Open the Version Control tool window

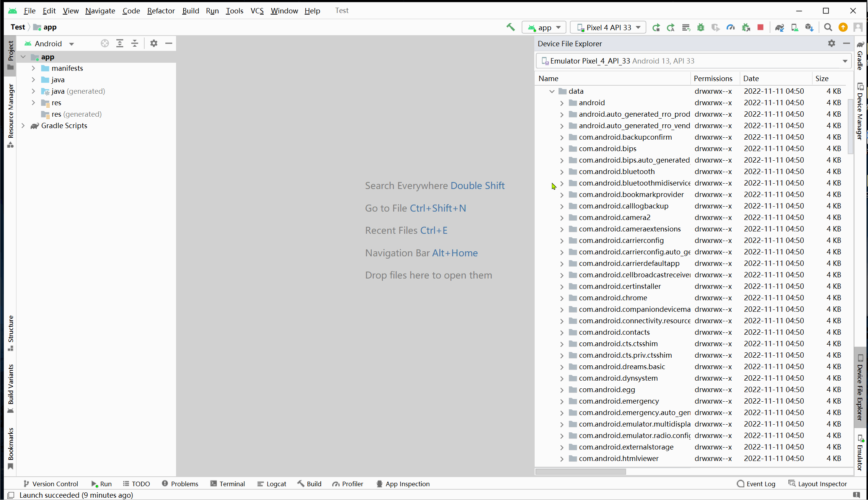[x=51, y=484]
